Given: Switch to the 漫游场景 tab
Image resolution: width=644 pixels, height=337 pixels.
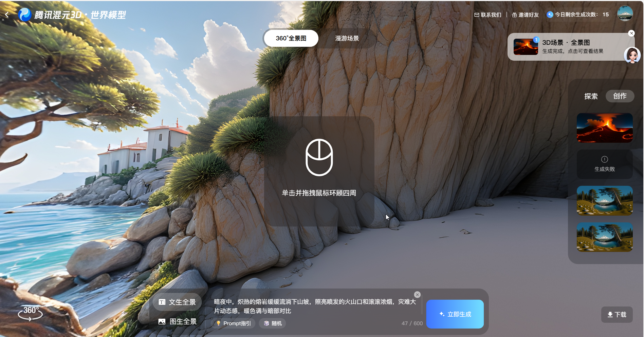Looking at the screenshot, I should pyautogui.click(x=347, y=38).
